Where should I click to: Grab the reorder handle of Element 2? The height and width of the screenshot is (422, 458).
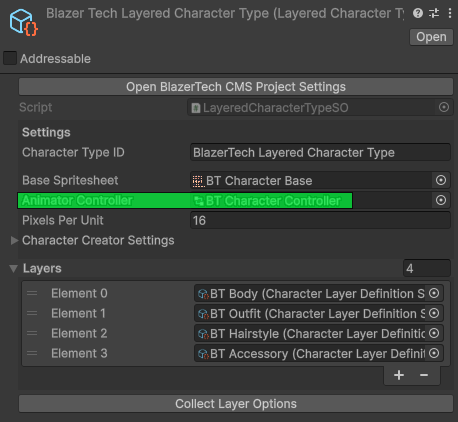tap(32, 333)
